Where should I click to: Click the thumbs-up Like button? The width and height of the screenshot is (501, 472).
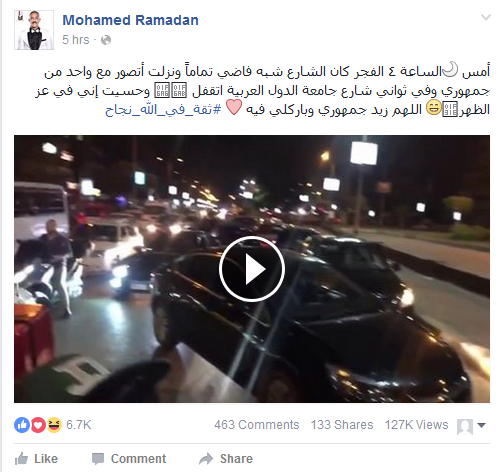point(36,459)
